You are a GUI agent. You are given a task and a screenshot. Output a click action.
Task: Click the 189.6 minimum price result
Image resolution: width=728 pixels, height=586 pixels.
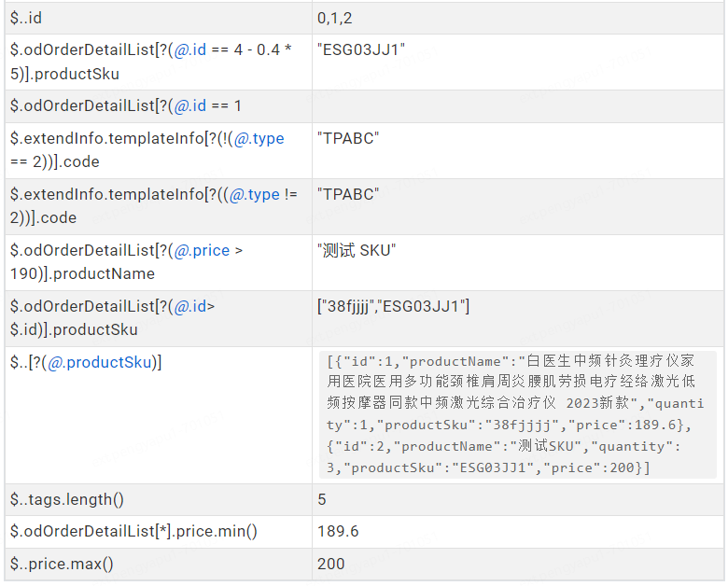click(x=338, y=531)
